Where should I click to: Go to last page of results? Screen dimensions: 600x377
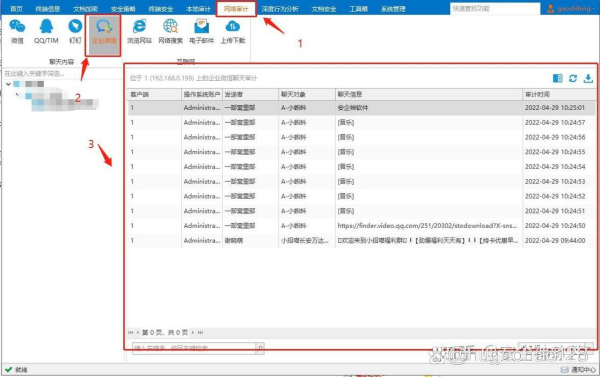point(201,333)
